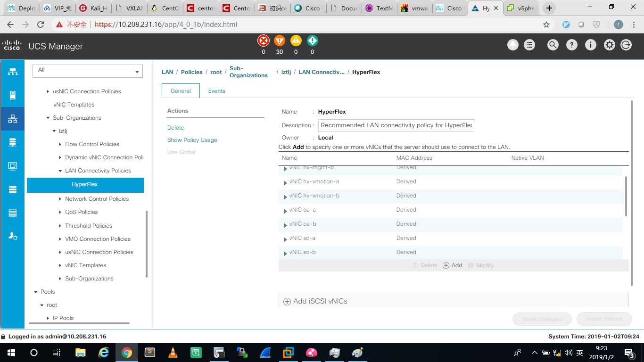
Task: Collapse the lztlj sub-organization node
Action: pos(54,131)
